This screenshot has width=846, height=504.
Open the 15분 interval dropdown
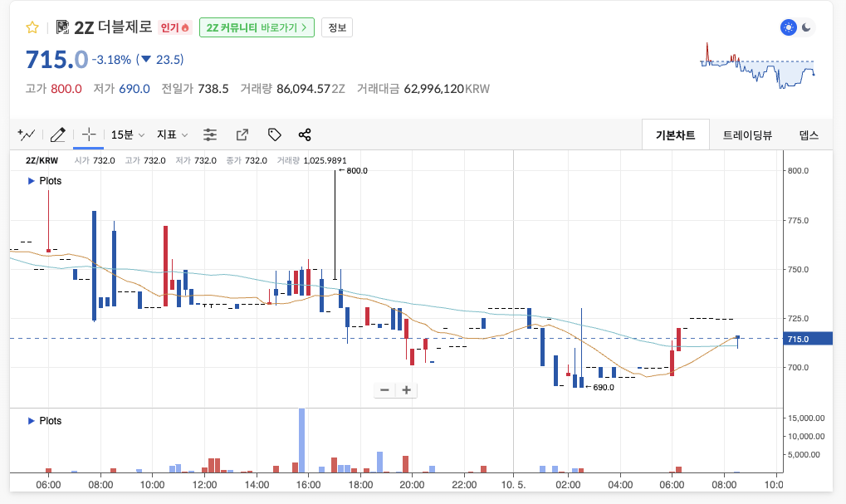pyautogui.click(x=128, y=135)
